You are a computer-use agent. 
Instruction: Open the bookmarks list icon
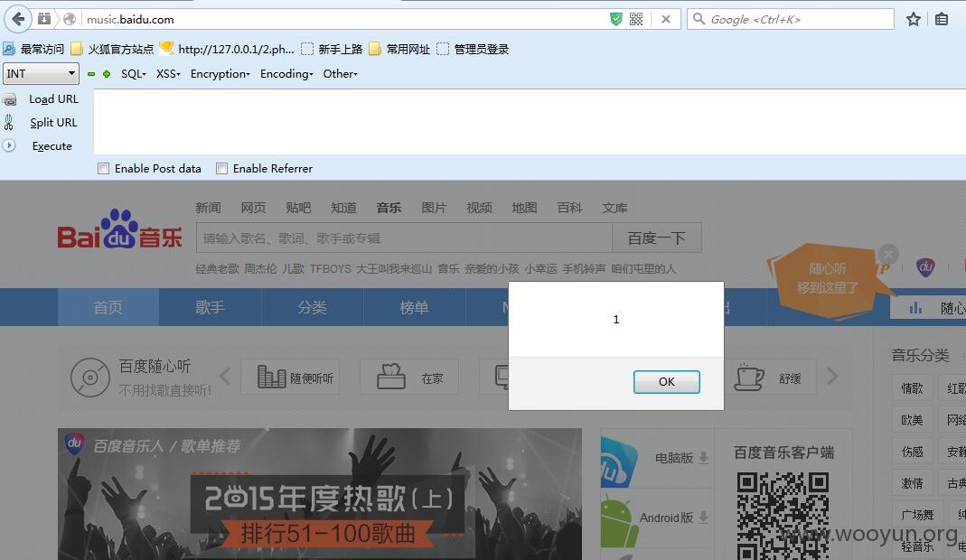[x=942, y=19]
